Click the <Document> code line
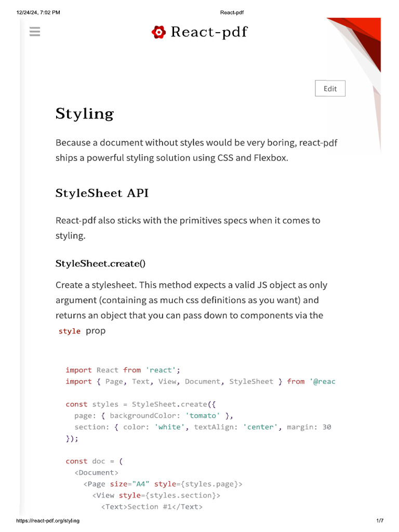Screen dimensions: 399x532 96,473
